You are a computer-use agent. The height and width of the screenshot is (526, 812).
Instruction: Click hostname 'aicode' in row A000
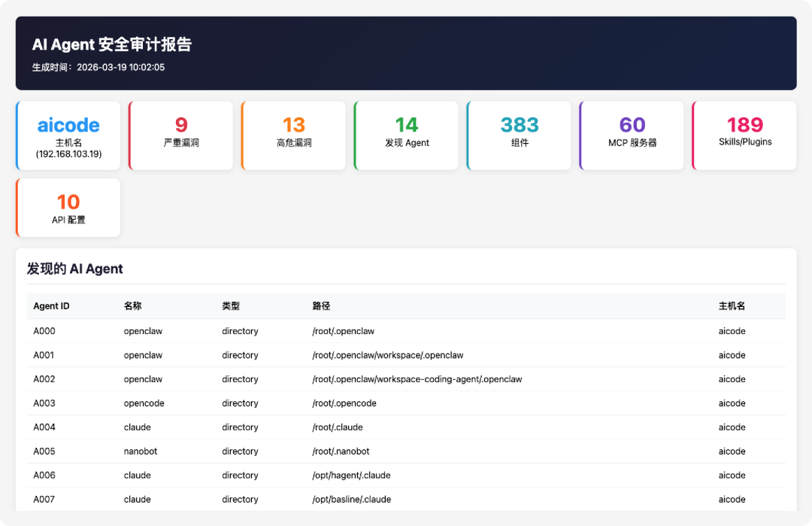[732, 331]
